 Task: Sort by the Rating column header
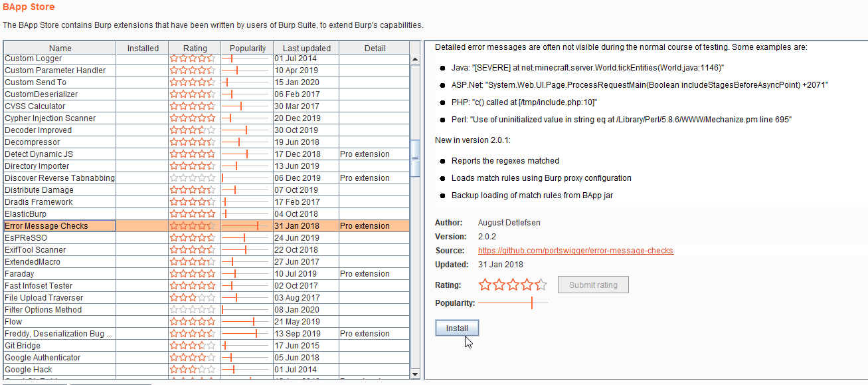click(195, 48)
